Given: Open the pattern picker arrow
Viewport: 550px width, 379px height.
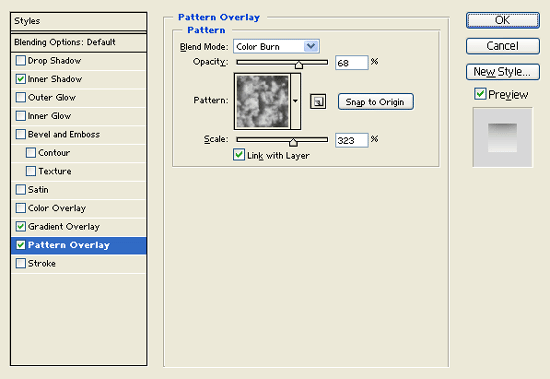Looking at the screenshot, I should coord(295,101).
